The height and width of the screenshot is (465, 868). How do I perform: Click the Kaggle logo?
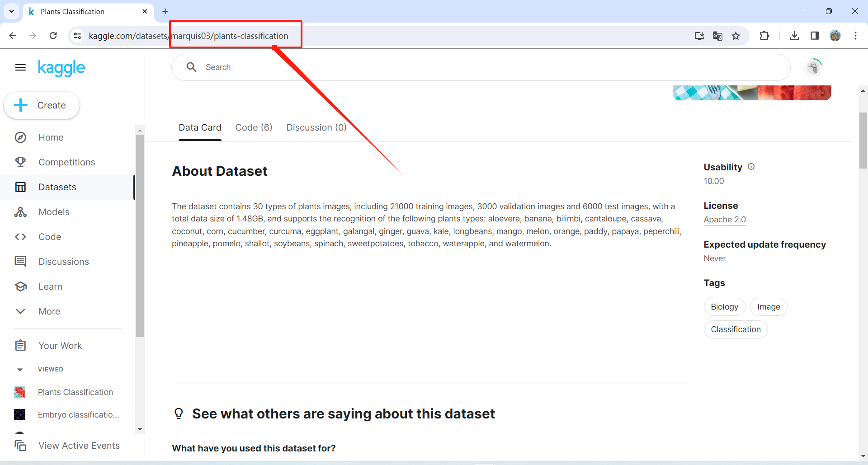click(61, 68)
